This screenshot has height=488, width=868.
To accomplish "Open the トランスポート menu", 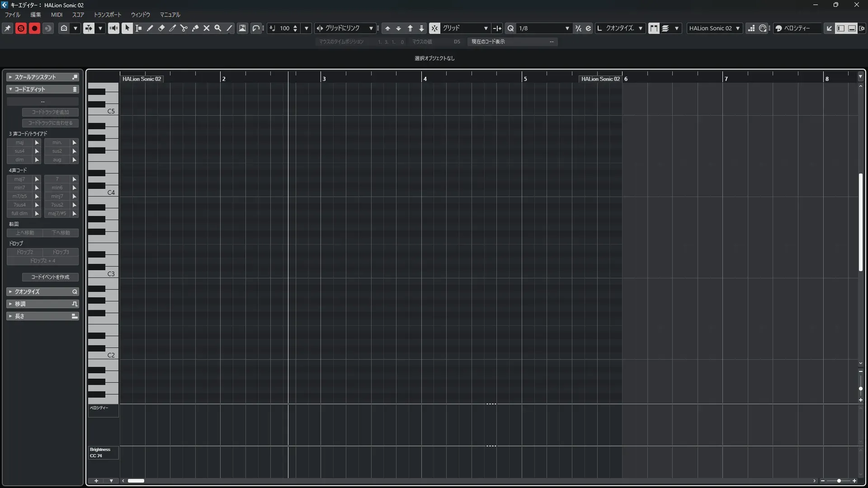I will pyautogui.click(x=107, y=14).
